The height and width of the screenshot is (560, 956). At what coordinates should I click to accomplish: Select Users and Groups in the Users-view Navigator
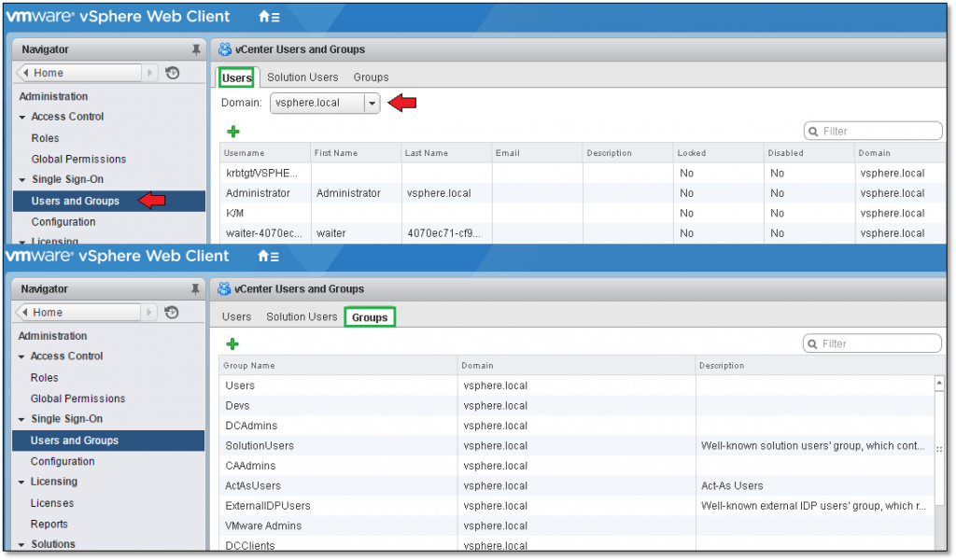pyautogui.click(x=109, y=201)
